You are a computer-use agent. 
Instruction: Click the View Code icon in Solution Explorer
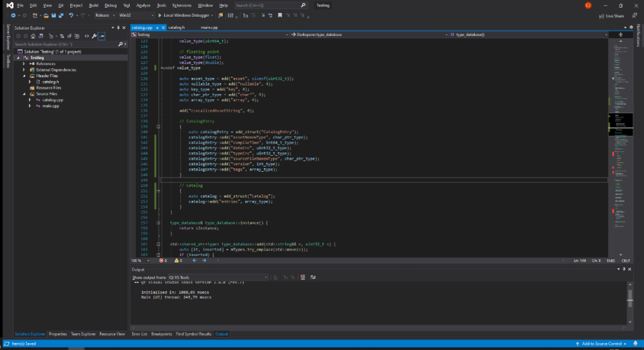pyautogui.click(x=86, y=36)
